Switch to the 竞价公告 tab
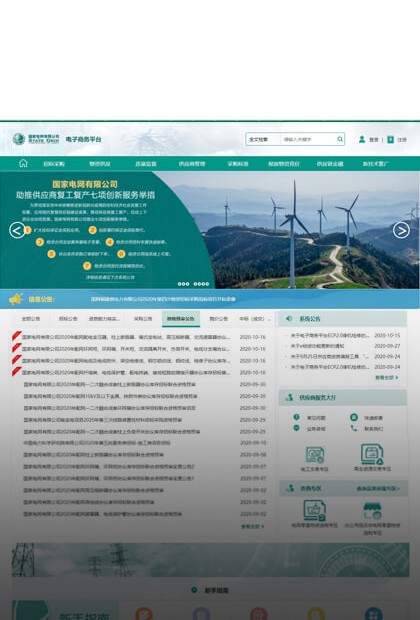The width and height of the screenshot is (420, 620). click(219, 319)
